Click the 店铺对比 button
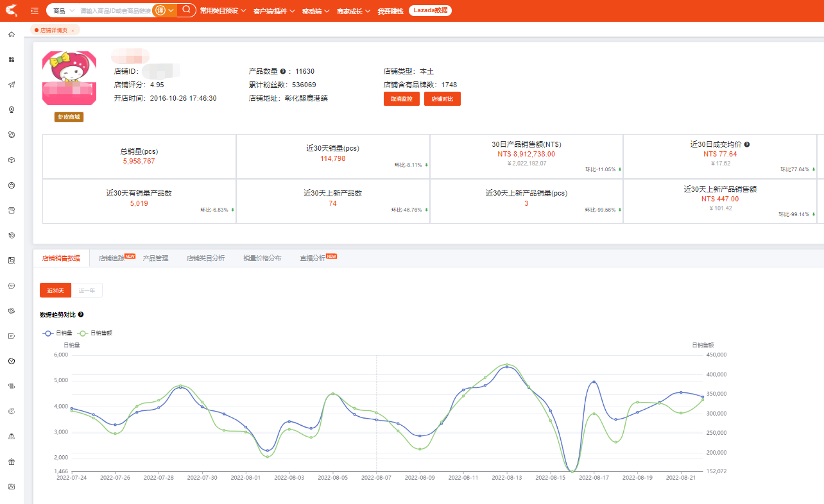The height and width of the screenshot is (504, 824). coord(442,99)
